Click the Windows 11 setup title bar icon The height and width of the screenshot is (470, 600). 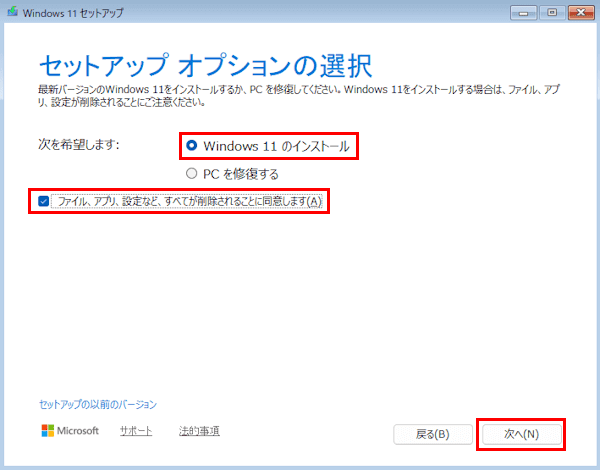pos(13,12)
